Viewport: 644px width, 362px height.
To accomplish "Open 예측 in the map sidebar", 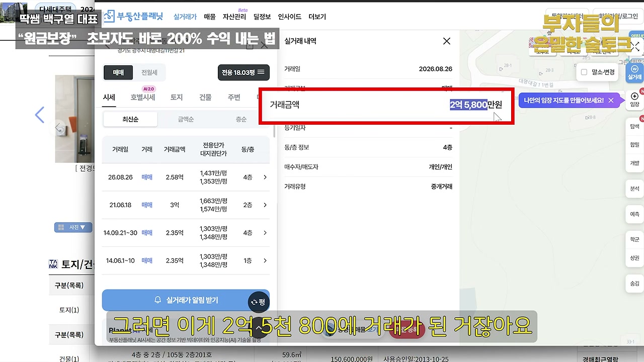I will [x=634, y=214].
